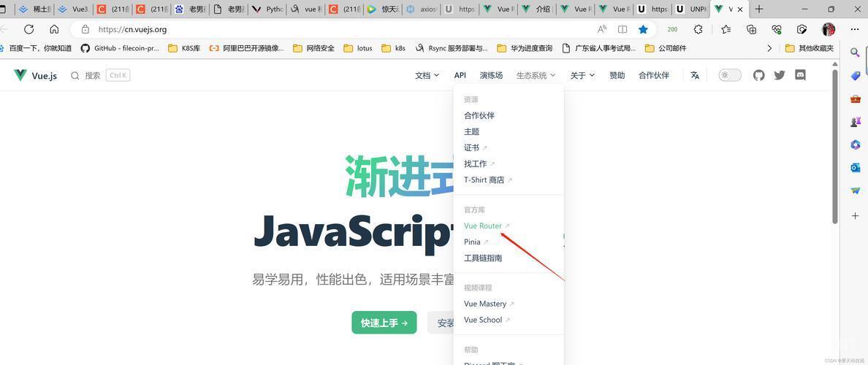Switch to the 稀土 browser tab
Viewport: 868px width, 365px height.
tap(35, 9)
